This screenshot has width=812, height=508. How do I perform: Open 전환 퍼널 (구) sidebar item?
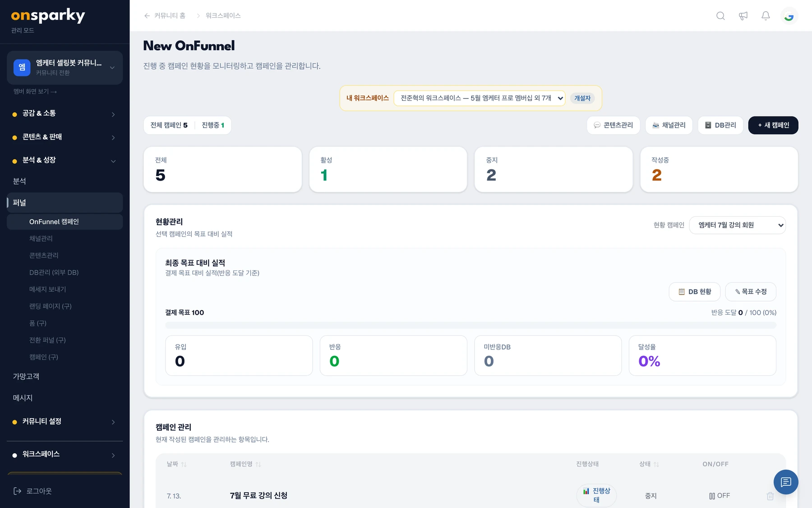65,340
